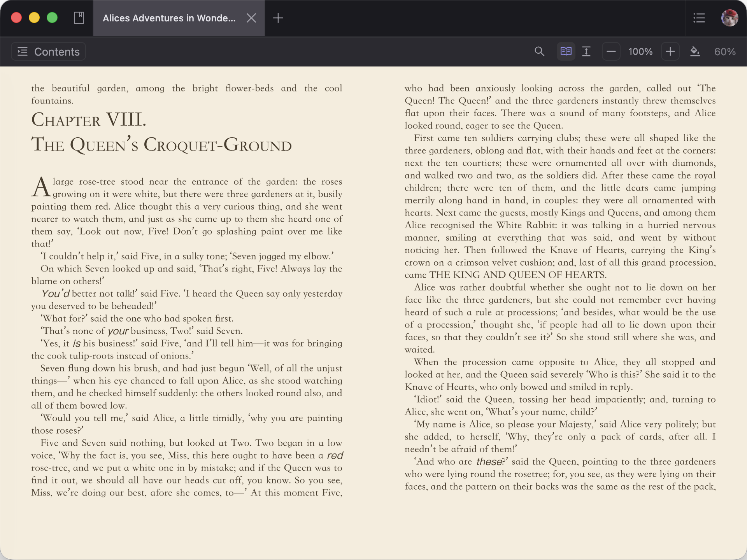The width and height of the screenshot is (747, 560).
Task: Open the list menu icon in title bar
Action: coord(699,18)
